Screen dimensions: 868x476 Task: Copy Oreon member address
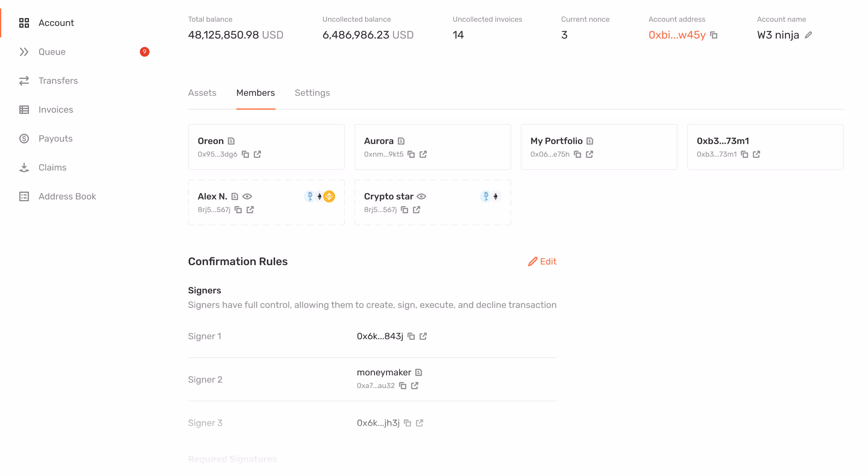tap(245, 154)
